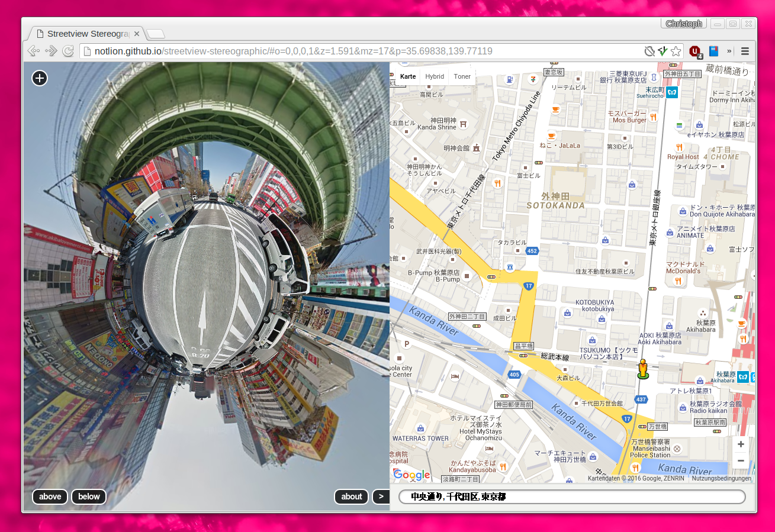Click the Manseibashi Police Station icon

coord(677,449)
